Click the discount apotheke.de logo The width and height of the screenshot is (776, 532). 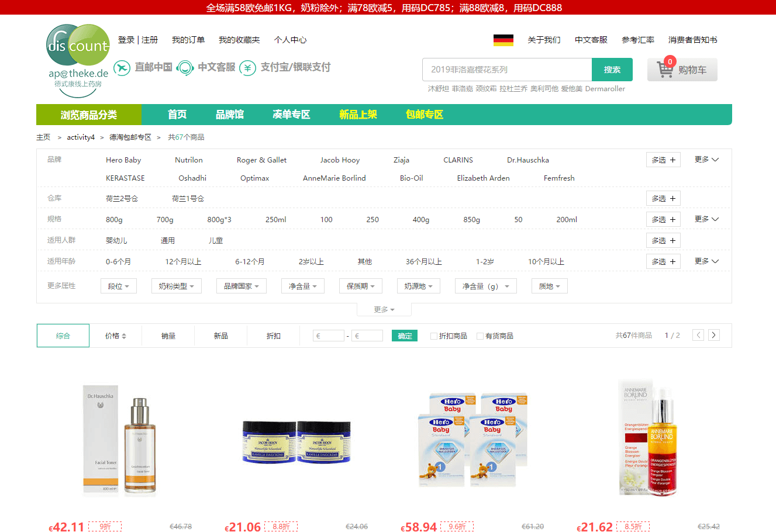click(78, 60)
